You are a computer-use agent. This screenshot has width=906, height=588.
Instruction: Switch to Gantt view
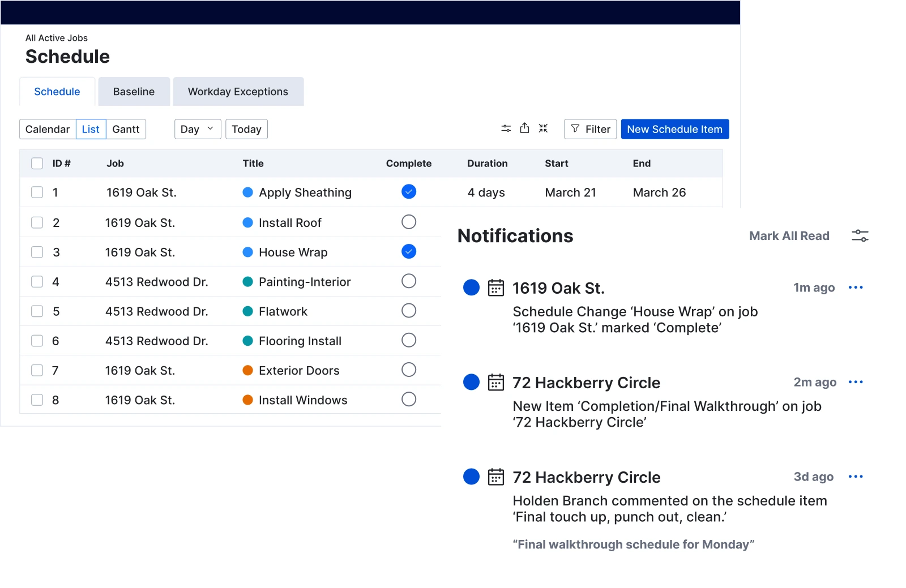[126, 129]
